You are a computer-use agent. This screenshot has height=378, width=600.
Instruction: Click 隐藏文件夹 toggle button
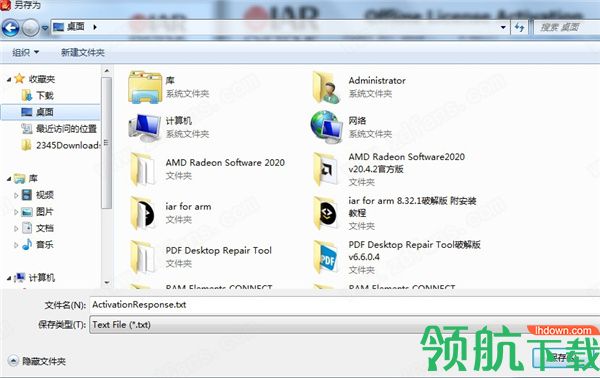pos(37,361)
